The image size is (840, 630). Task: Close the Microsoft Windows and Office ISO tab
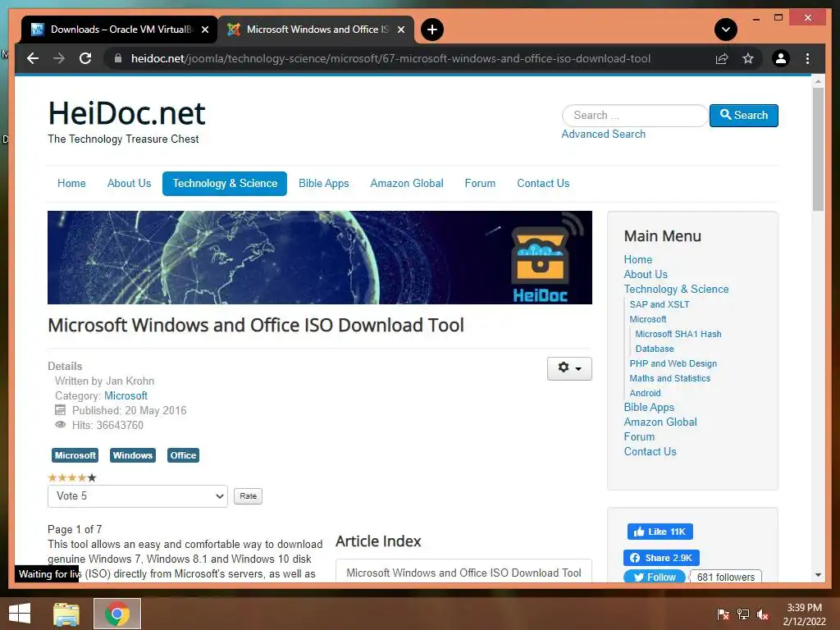click(400, 30)
